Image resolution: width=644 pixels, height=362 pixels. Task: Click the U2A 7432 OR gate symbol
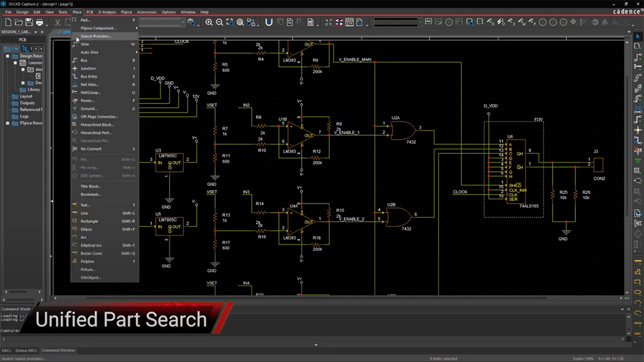coord(403,132)
